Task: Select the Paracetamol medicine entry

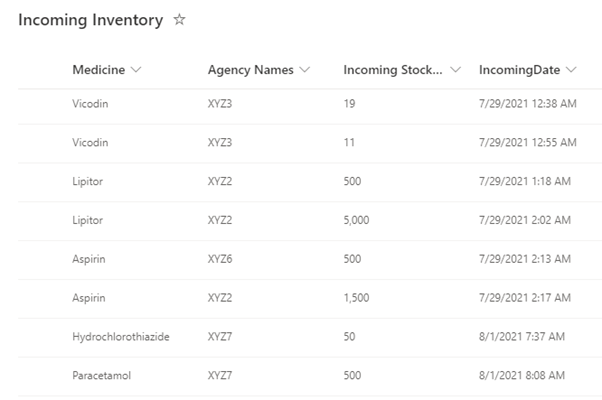Action: coord(101,376)
